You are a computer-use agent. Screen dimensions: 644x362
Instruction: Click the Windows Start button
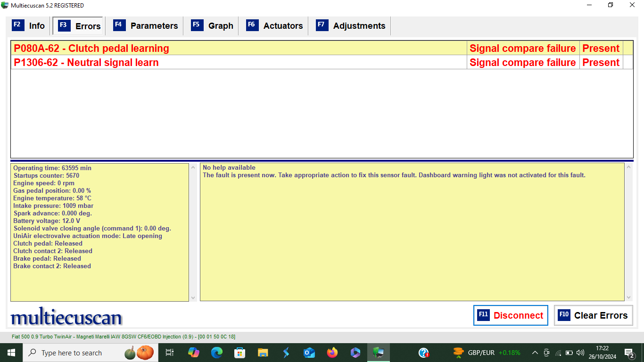click(x=11, y=353)
